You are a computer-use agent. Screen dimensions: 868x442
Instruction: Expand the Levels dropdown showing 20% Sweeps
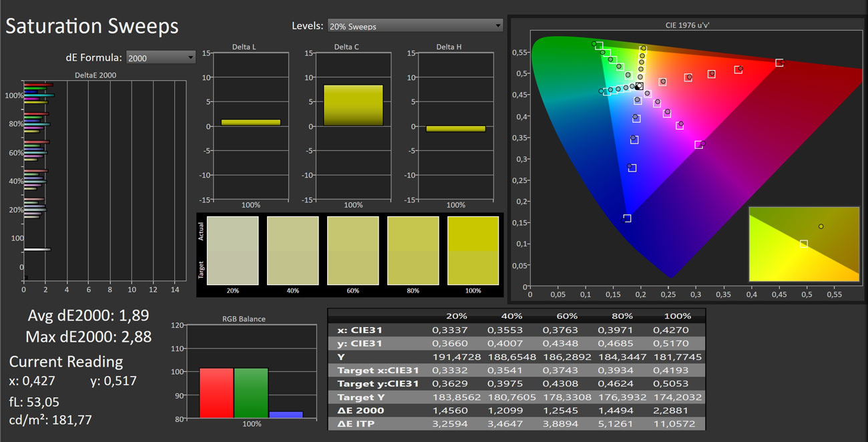tap(414, 26)
